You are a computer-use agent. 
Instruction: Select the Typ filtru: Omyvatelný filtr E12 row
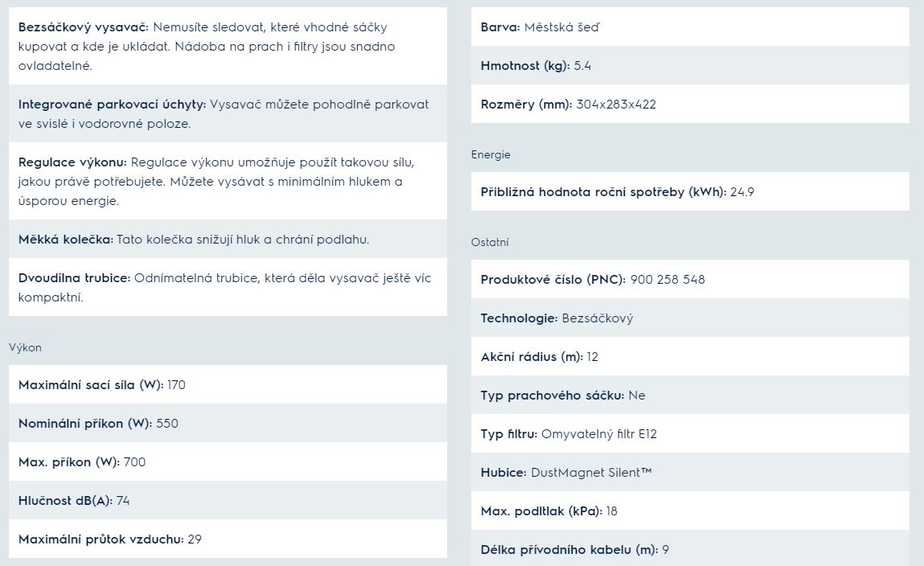pyautogui.click(x=690, y=433)
